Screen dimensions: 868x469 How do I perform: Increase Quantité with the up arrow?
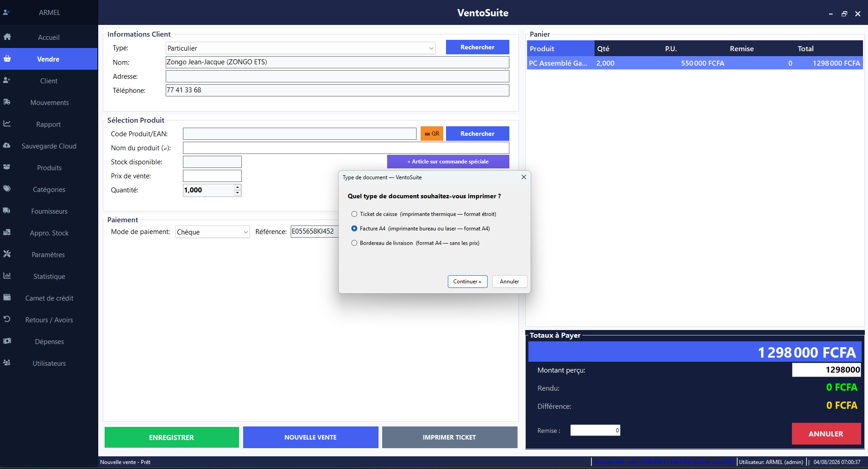click(x=238, y=187)
